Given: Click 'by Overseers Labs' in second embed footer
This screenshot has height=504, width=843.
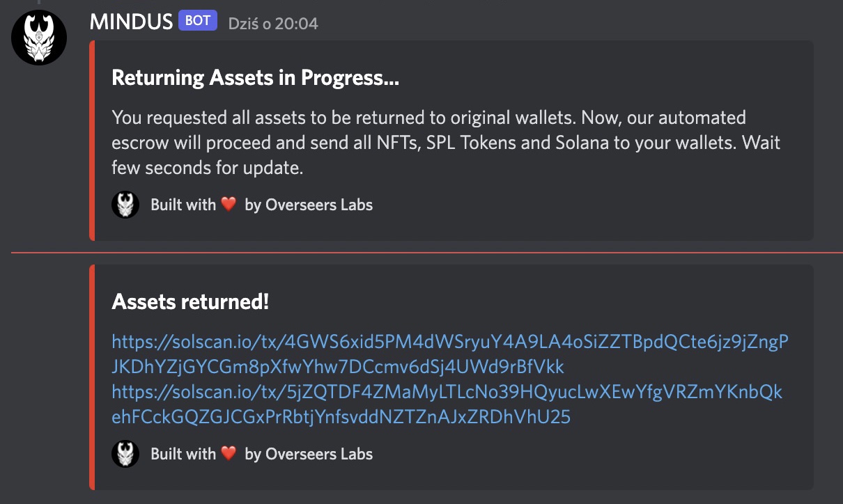Looking at the screenshot, I should click(x=309, y=454).
